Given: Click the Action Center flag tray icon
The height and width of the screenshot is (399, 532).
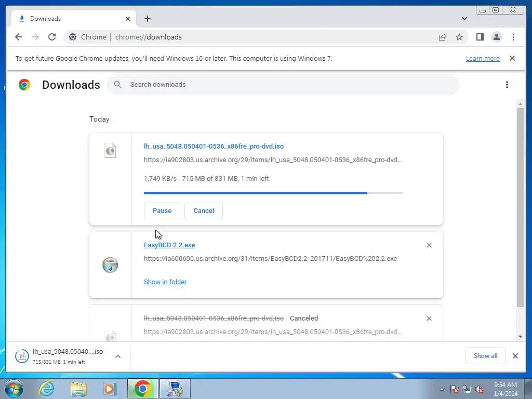Looking at the screenshot, I should click(455, 390).
